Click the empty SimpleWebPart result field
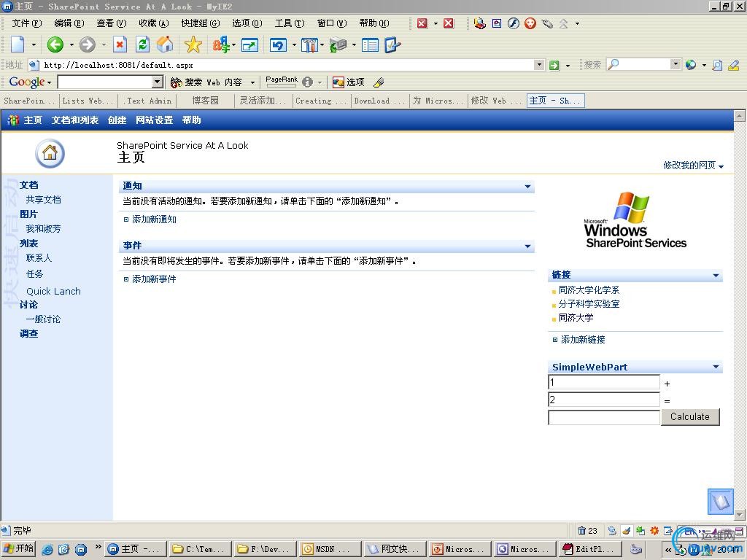Viewport: 747px width, 560px height. [603, 417]
